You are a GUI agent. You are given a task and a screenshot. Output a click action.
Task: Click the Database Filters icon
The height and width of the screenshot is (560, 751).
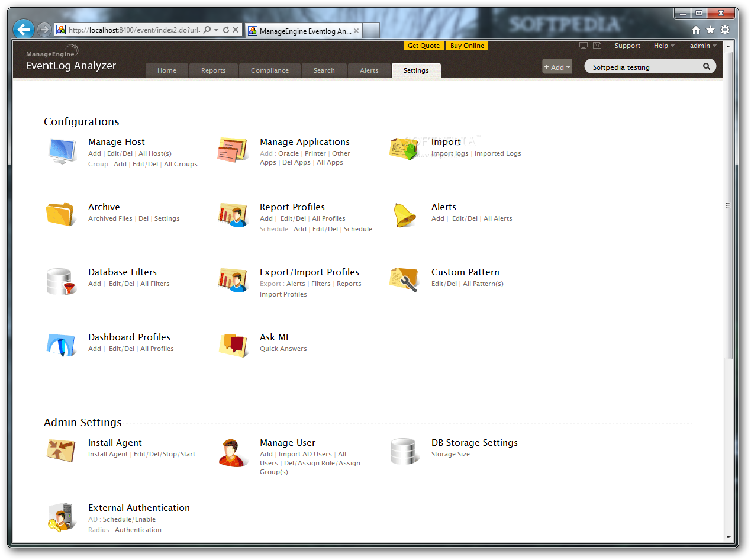(x=62, y=281)
